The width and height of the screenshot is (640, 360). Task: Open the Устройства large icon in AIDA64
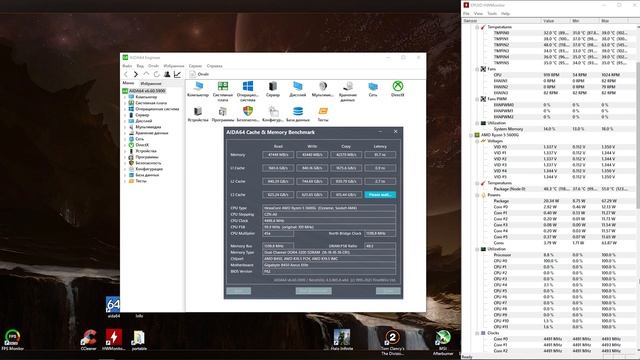[x=198, y=114]
